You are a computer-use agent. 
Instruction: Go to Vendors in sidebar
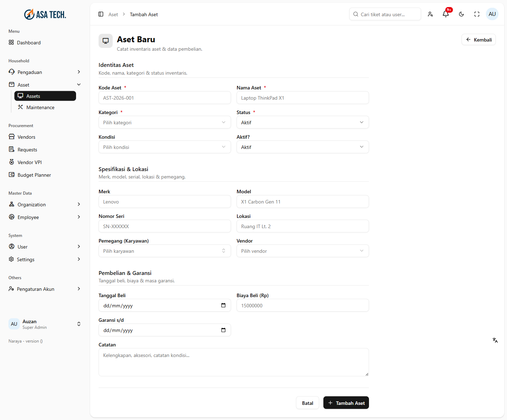[45, 137]
